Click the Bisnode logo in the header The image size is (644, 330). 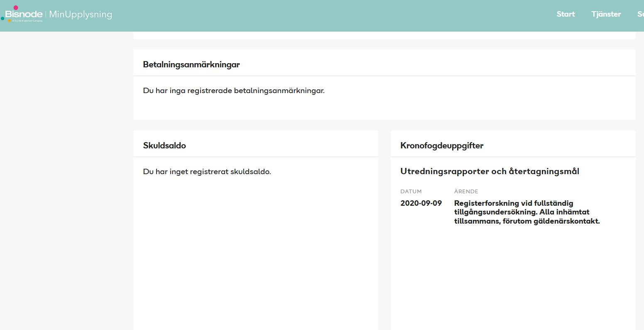pyautogui.click(x=24, y=15)
